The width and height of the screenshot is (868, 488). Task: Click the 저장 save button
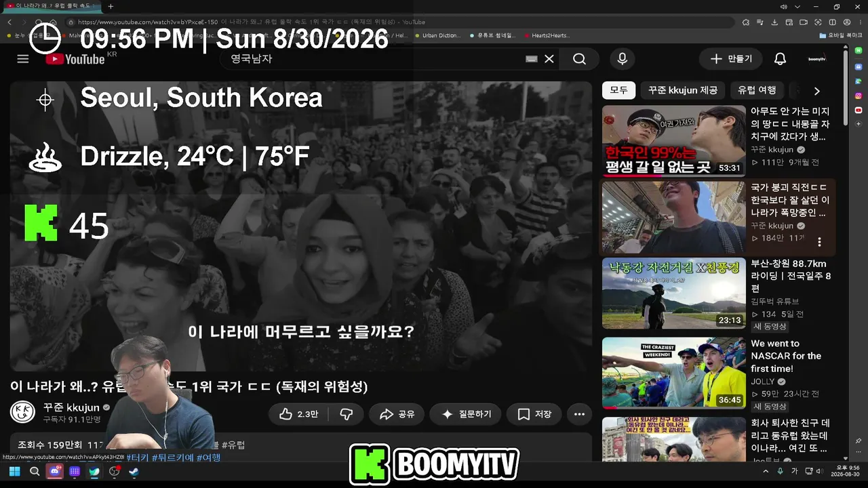534,414
